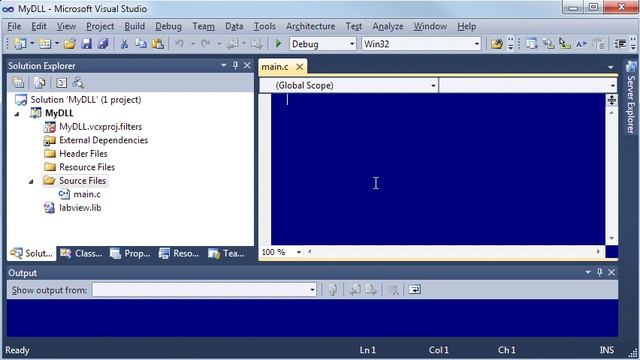Viewport: 640px width, 360px height.
Task: Click the New Project toolbar icon
Action: click(x=20, y=44)
